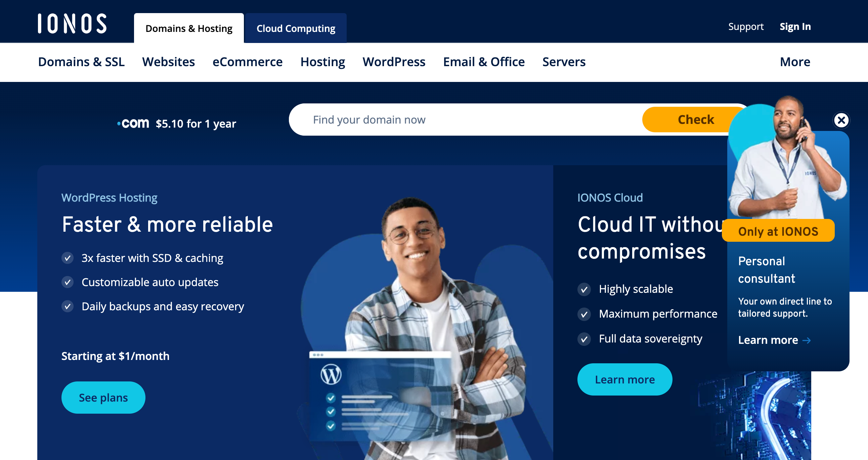868x460 pixels.
Task: Click the Faster & more reliable headline
Action: coord(167,225)
